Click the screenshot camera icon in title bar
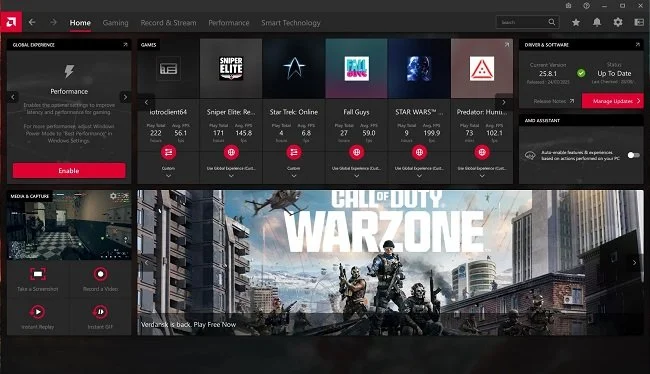 pos(568,6)
